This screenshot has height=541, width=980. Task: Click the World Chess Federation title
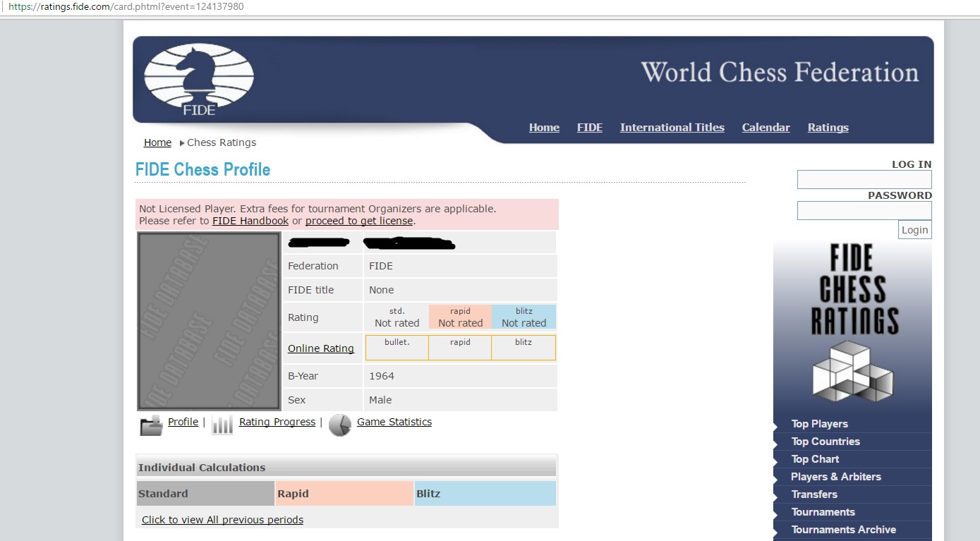pos(780,73)
